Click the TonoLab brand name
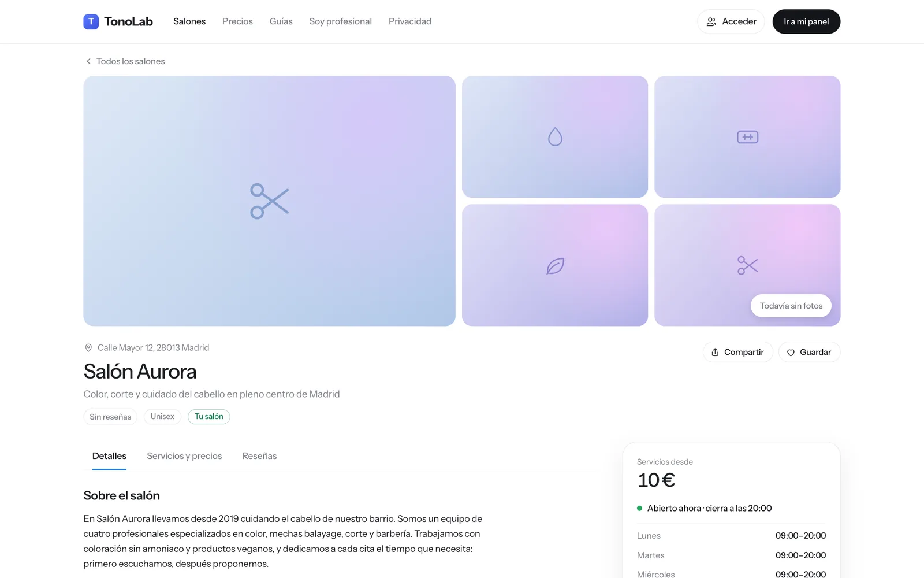Image resolution: width=924 pixels, height=578 pixels. (x=128, y=21)
